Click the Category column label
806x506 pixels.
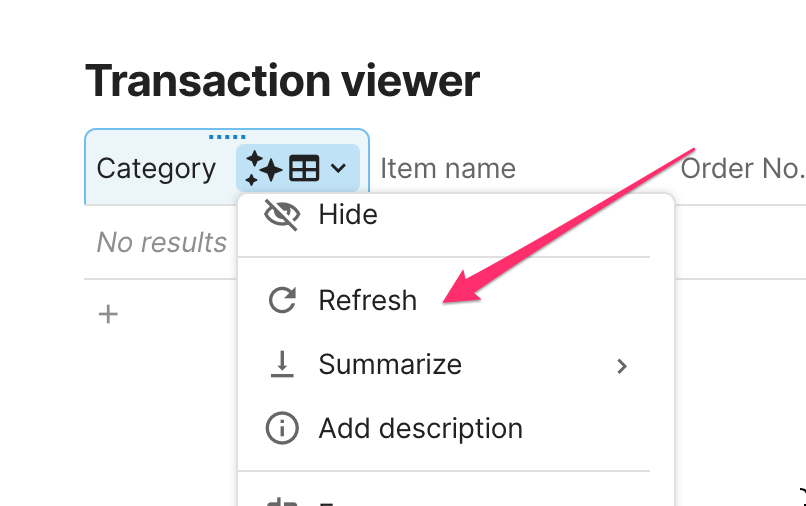(x=156, y=169)
